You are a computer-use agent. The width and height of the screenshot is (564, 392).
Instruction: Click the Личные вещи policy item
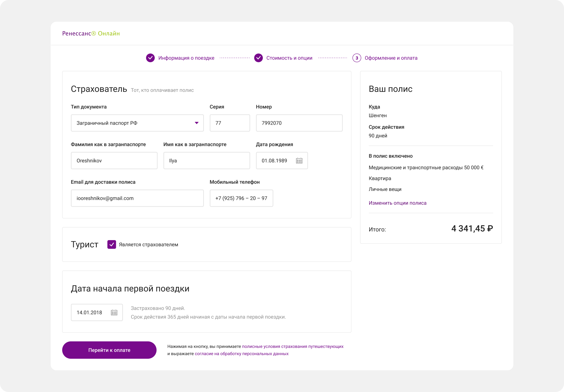385,189
